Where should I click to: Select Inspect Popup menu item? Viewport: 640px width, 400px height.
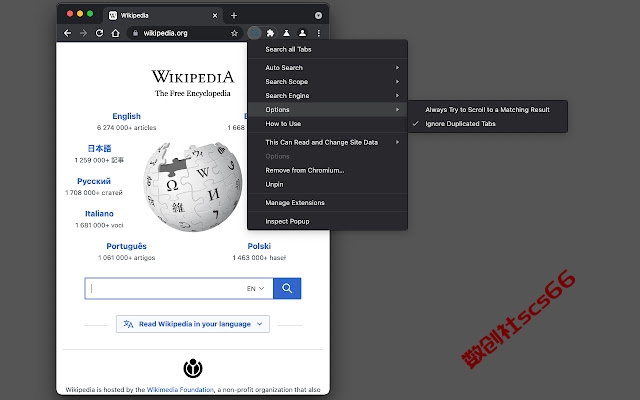point(327,221)
